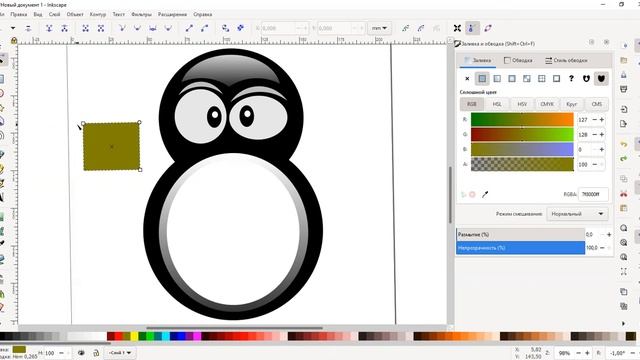Click the open document folder icon
640x360 pixels.
click(623, 60)
